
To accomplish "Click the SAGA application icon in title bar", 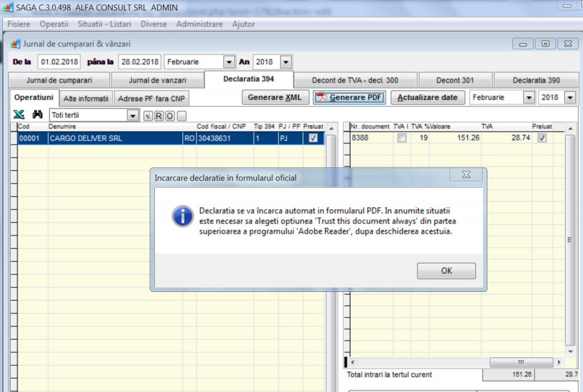I will coord(8,8).
